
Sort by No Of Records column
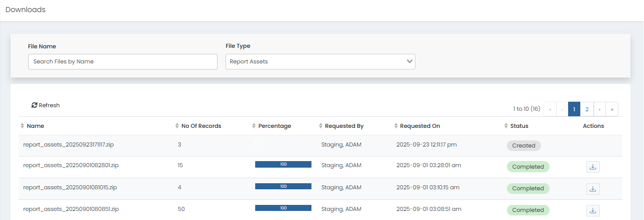point(176,126)
